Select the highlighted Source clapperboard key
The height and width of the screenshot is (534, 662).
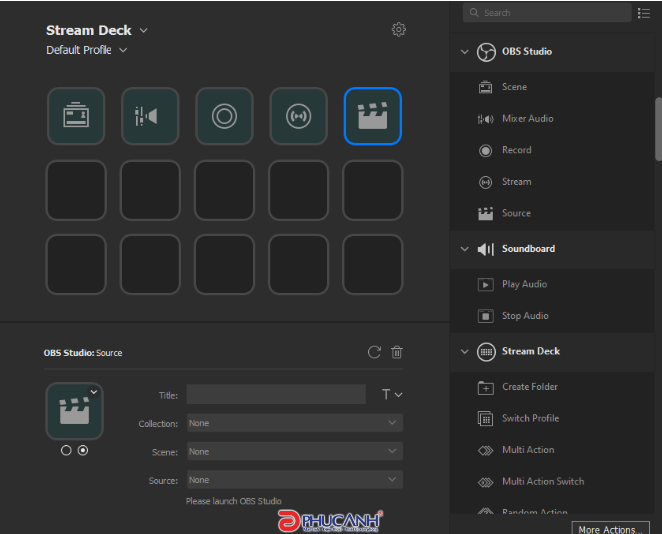[373, 116]
